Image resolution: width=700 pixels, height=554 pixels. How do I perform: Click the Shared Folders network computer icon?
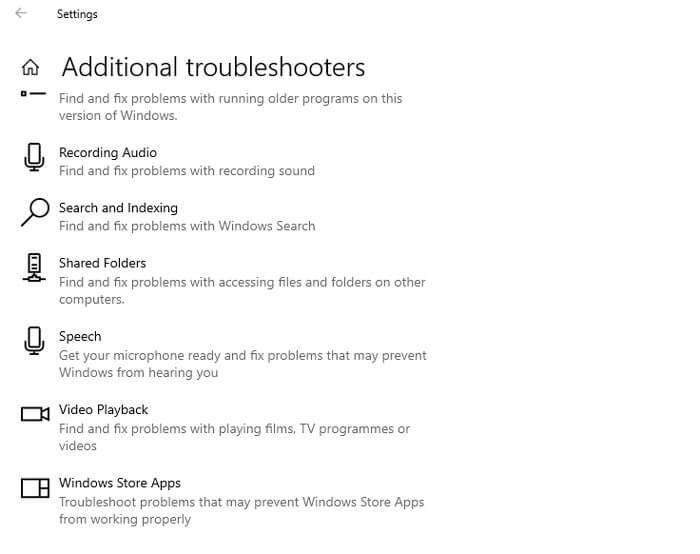tap(34, 268)
